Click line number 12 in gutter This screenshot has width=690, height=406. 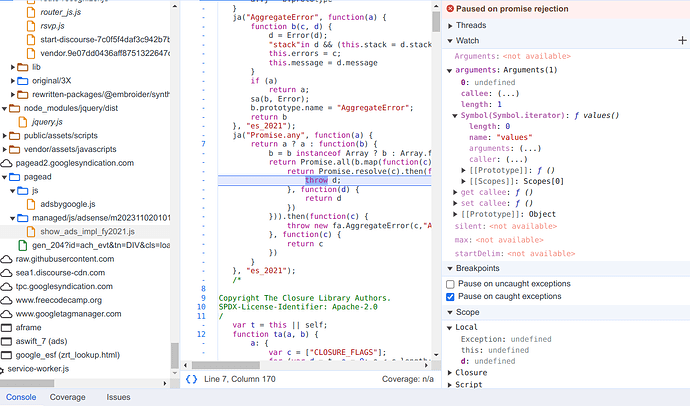[x=201, y=334]
